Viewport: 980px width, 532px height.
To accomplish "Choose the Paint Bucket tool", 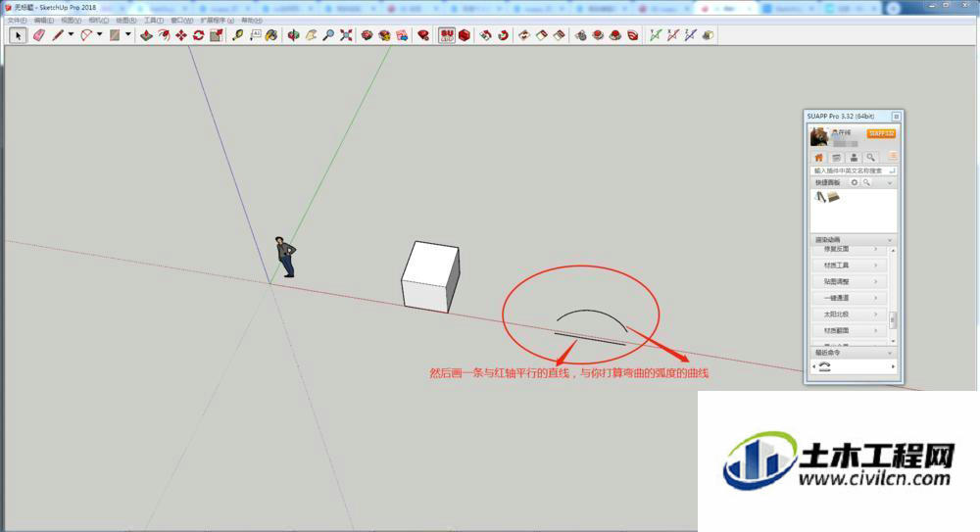I will coord(271,35).
